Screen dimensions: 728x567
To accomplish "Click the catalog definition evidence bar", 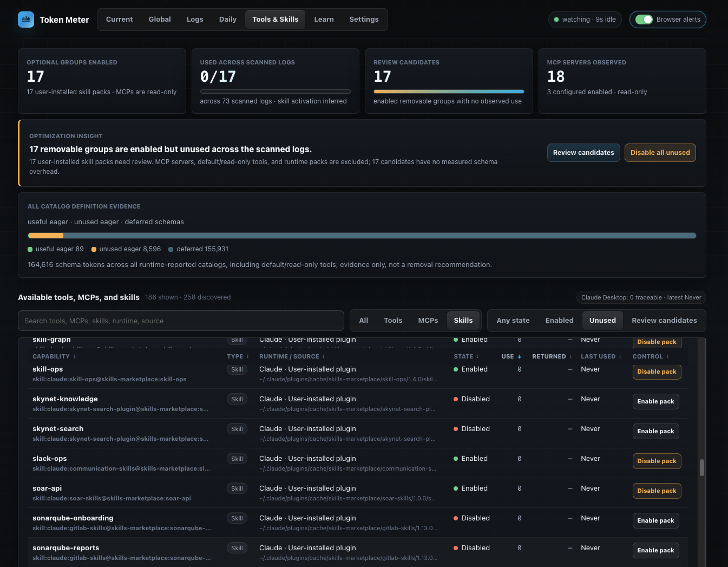I will [x=362, y=236].
